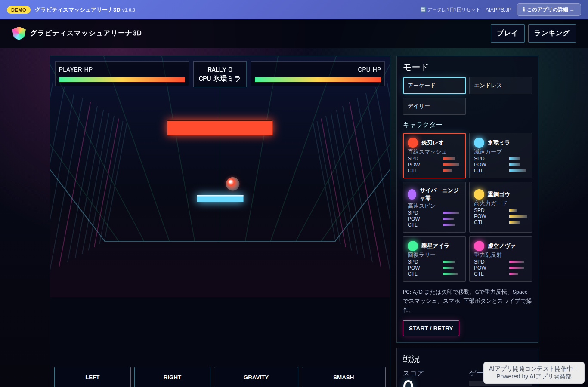588x387 pixels.
Task: Select デイリー mode
Action: (x=434, y=106)
